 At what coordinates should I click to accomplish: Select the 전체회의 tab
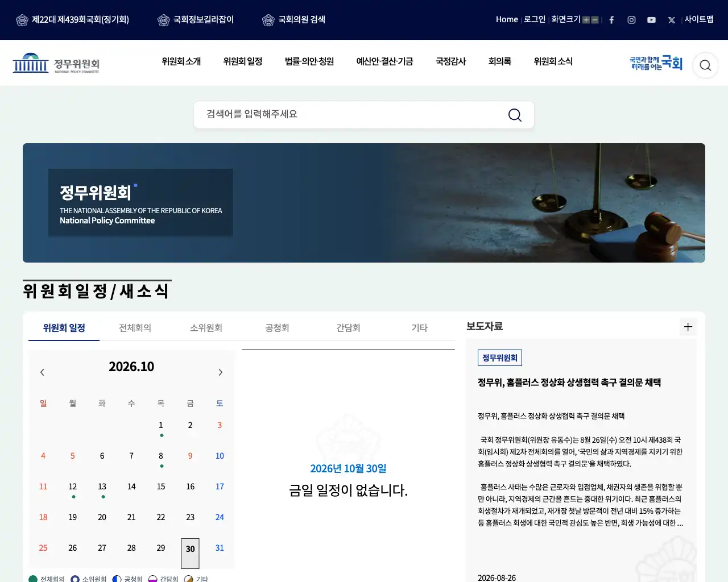[x=135, y=328]
